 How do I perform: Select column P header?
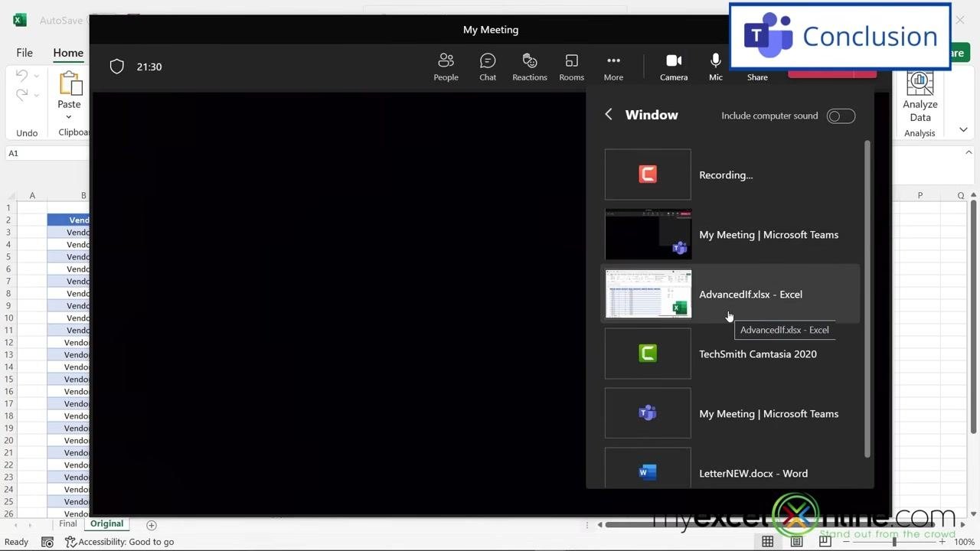click(920, 195)
